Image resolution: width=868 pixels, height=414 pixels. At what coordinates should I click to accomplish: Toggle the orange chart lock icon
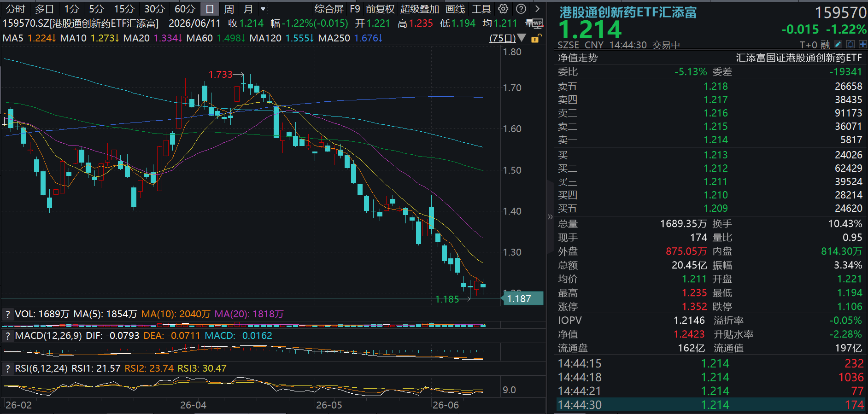(x=536, y=38)
